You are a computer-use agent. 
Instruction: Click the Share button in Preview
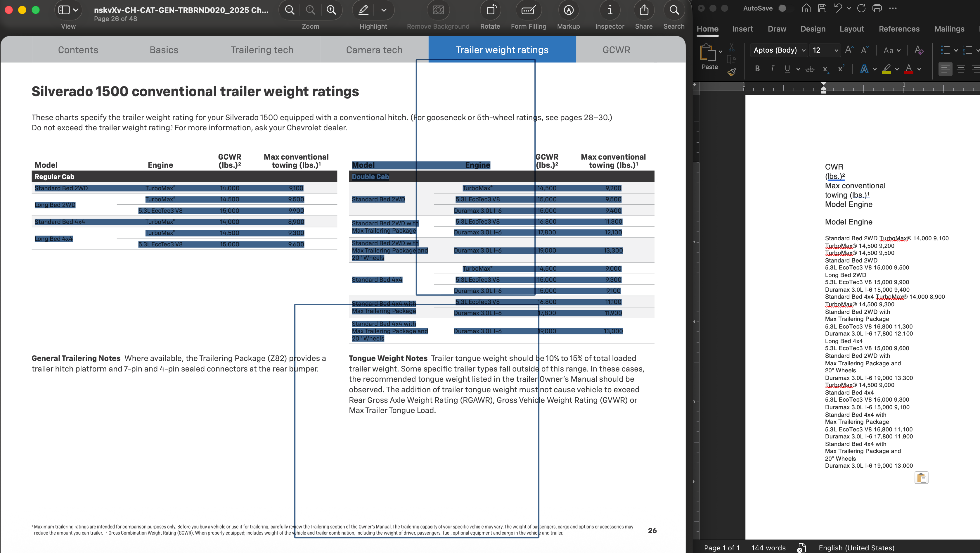[643, 10]
